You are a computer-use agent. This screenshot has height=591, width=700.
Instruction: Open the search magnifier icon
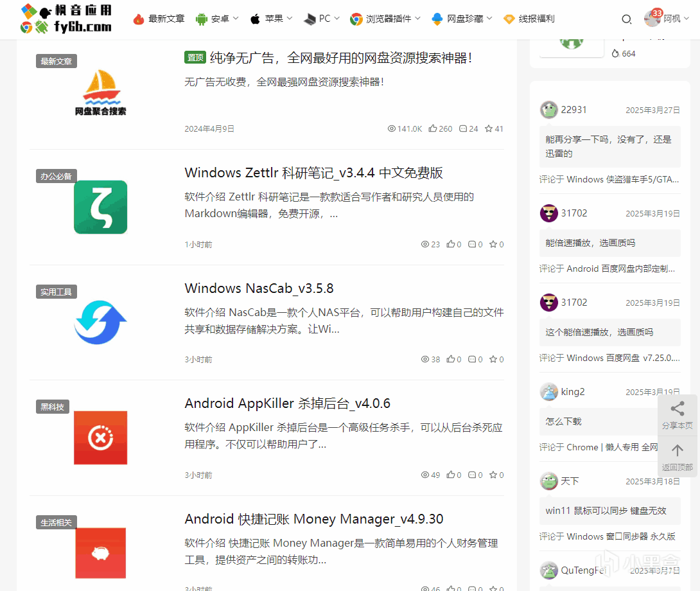coord(626,19)
